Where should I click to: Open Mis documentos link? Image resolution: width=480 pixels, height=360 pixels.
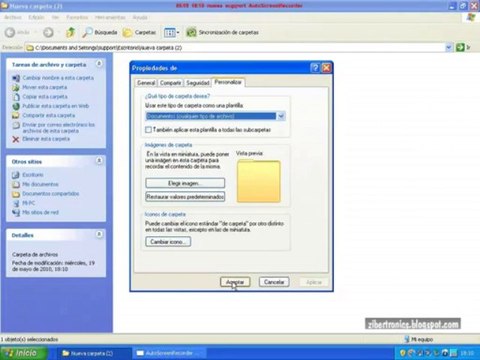[x=40, y=184]
